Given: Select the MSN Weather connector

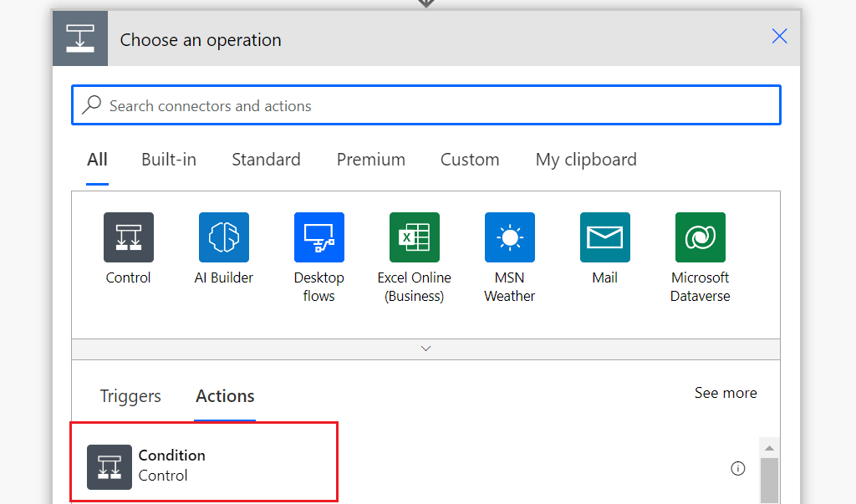Looking at the screenshot, I should (x=509, y=237).
